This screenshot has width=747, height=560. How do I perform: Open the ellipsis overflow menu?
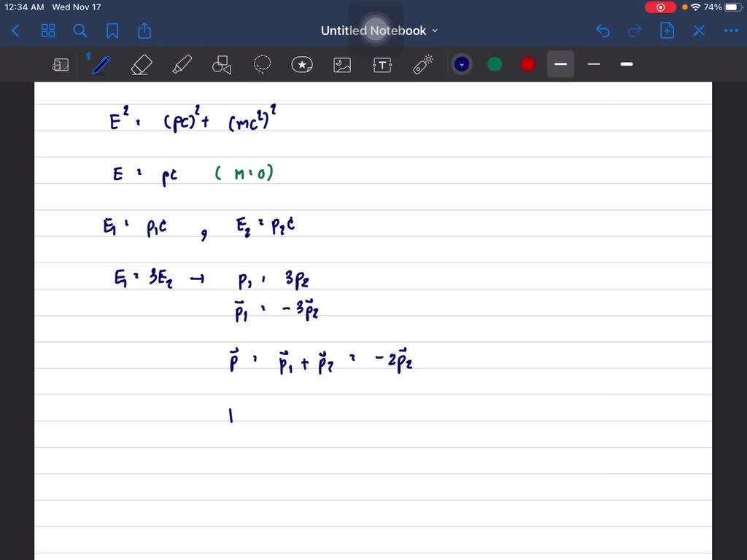(x=732, y=31)
